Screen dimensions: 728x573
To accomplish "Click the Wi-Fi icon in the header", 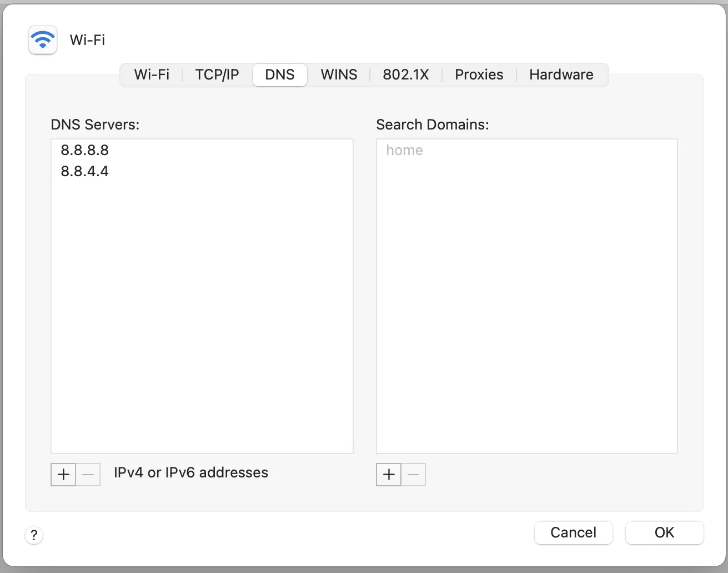I will [x=43, y=40].
